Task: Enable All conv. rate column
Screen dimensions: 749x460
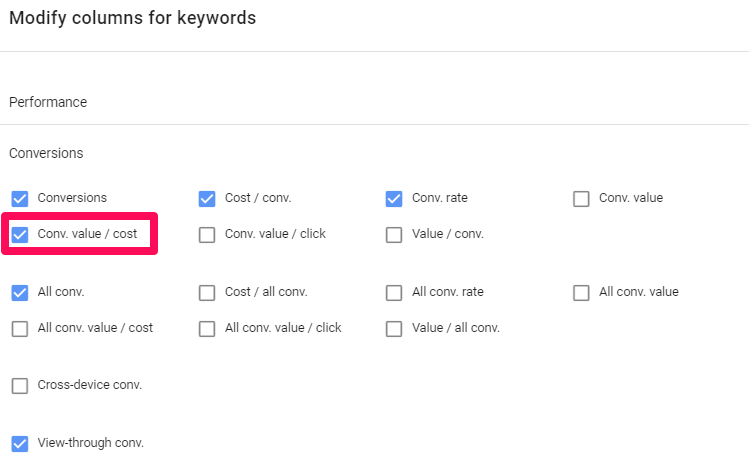Action: click(x=394, y=292)
